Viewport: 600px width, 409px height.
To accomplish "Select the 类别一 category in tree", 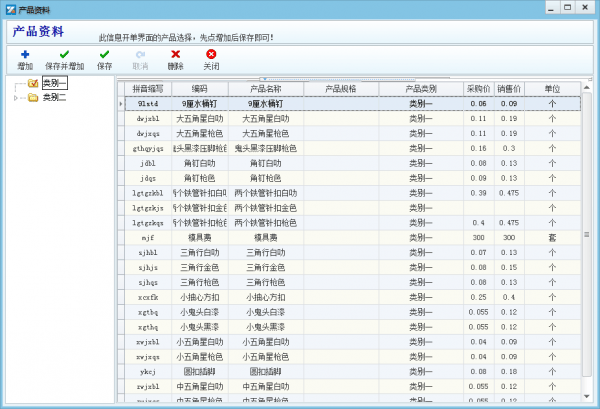I will click(54, 84).
